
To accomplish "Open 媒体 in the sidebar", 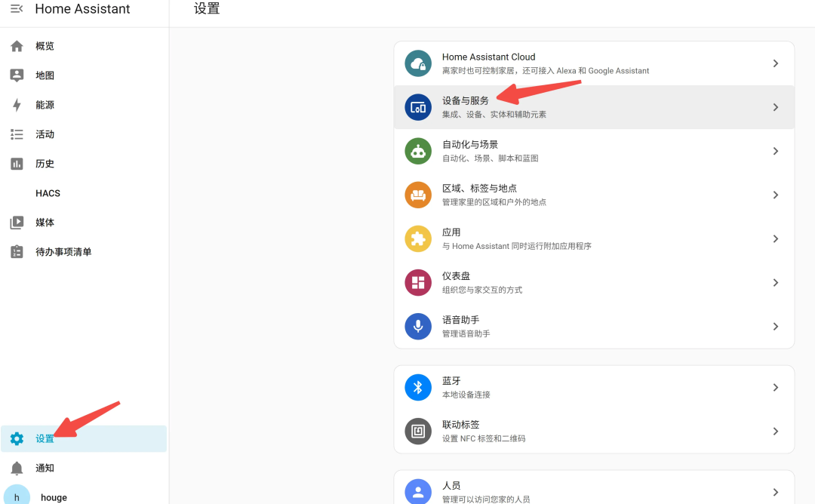I will pyautogui.click(x=84, y=223).
